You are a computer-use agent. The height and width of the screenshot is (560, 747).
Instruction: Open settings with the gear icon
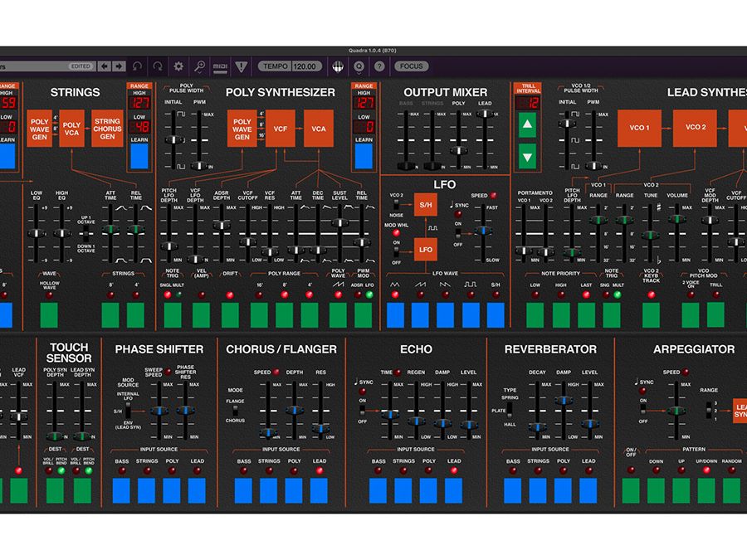tap(178, 66)
